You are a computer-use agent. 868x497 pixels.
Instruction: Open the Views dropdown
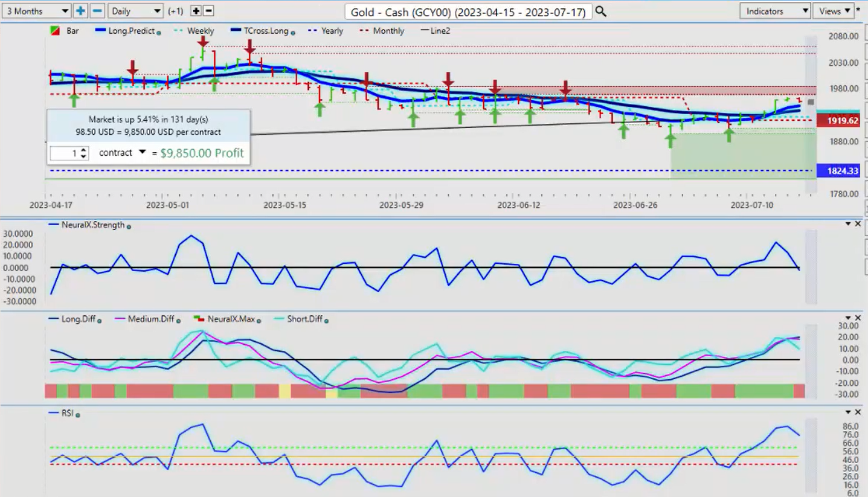tap(833, 11)
